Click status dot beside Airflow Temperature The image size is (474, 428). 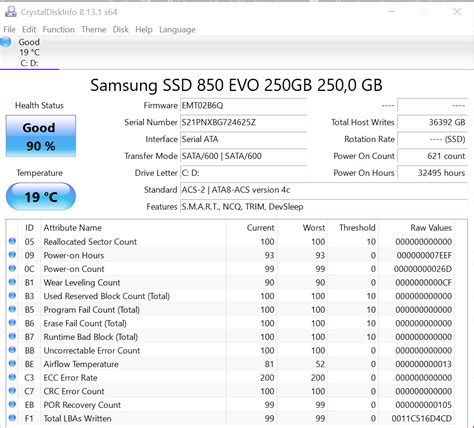click(12, 363)
